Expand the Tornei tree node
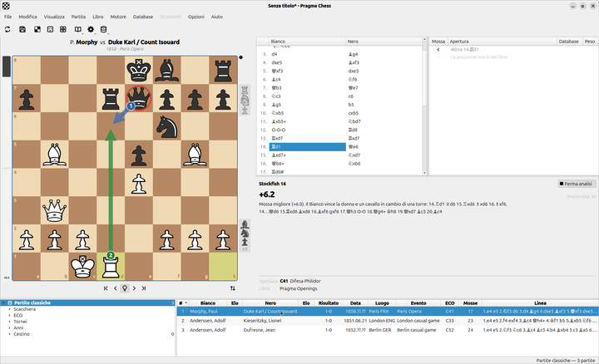This screenshot has width=599, height=364. pyautogui.click(x=9, y=322)
